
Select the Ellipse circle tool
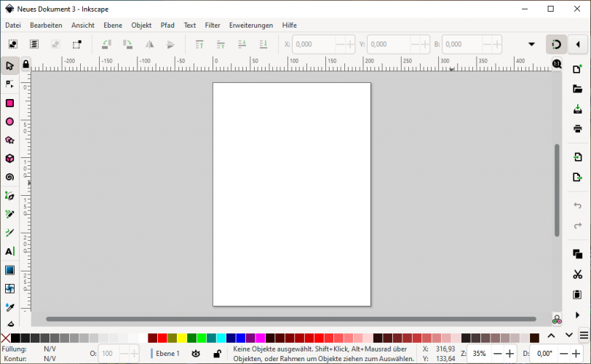click(x=9, y=122)
